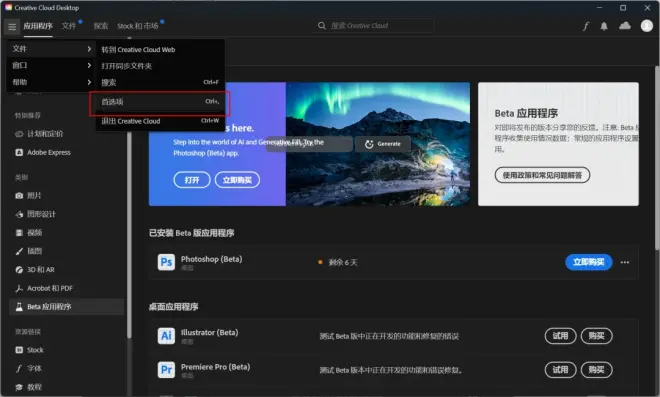Click the Beta 应用程序 card title
The height and width of the screenshot is (397, 660).
[x=526, y=113]
